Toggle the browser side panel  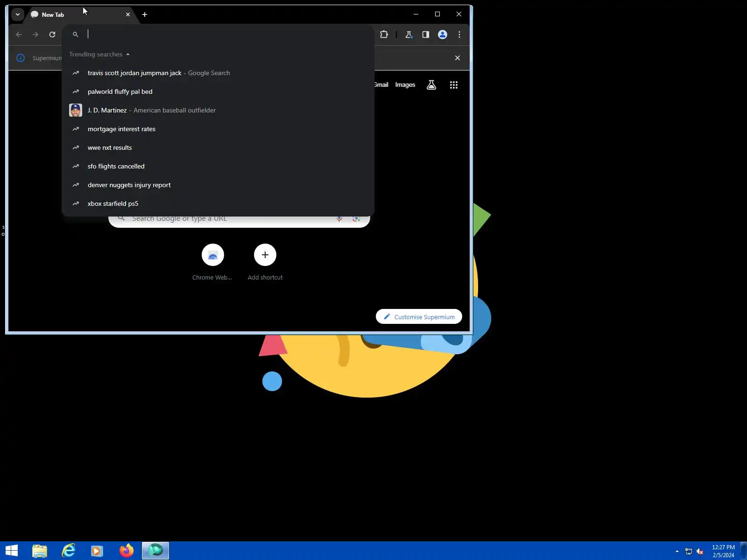click(426, 35)
